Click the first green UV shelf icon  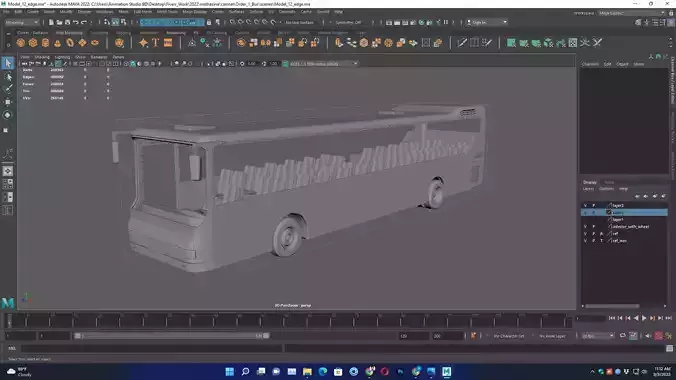click(511, 43)
